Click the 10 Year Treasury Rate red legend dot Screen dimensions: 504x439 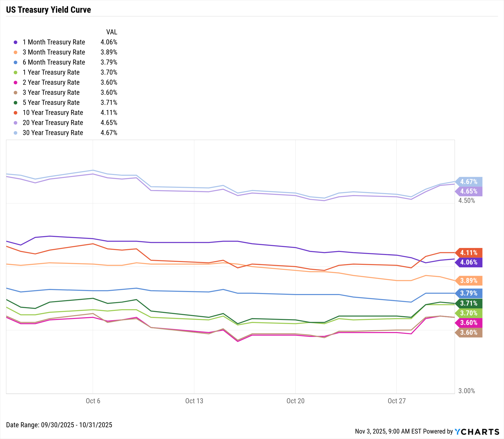coord(16,113)
